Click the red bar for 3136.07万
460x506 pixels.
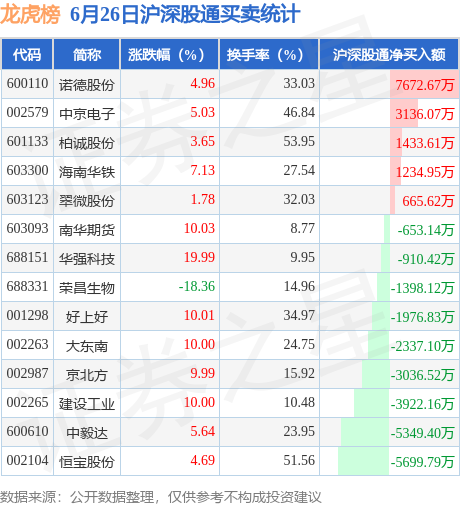(x=404, y=113)
